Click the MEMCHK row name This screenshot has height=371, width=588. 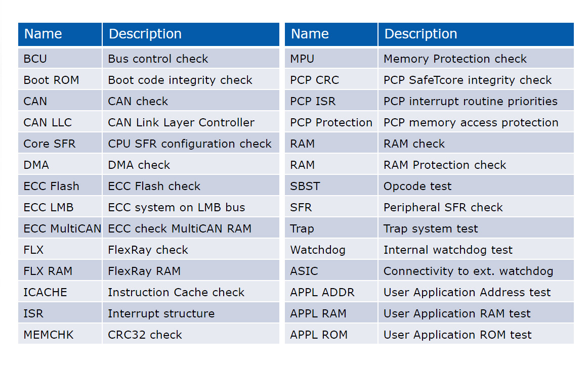pos(48,335)
